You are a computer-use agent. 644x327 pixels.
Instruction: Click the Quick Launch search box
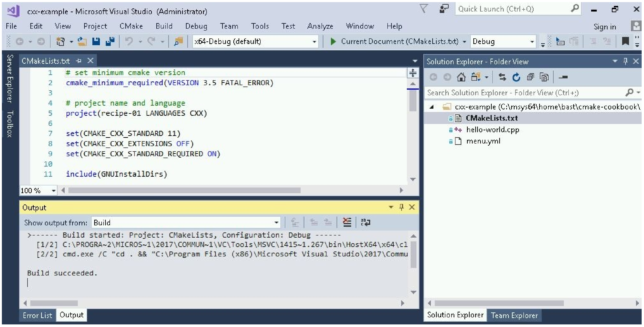[513, 9]
